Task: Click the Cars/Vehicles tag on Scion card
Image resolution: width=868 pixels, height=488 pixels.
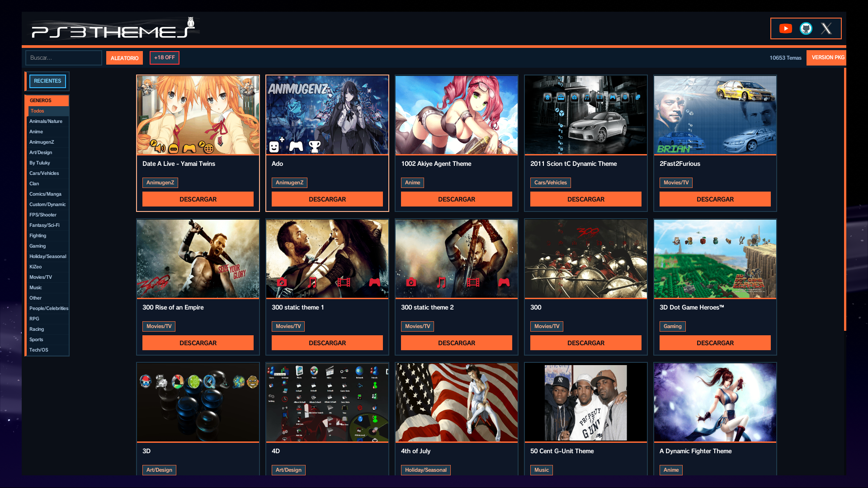Action: pyautogui.click(x=551, y=183)
